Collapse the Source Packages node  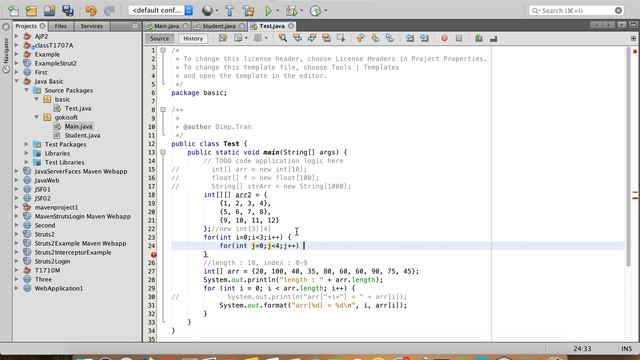point(27,90)
